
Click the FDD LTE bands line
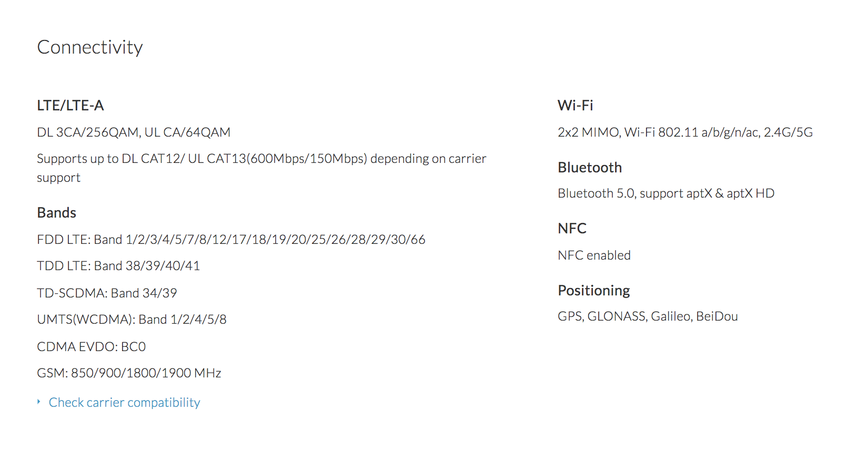tap(231, 240)
